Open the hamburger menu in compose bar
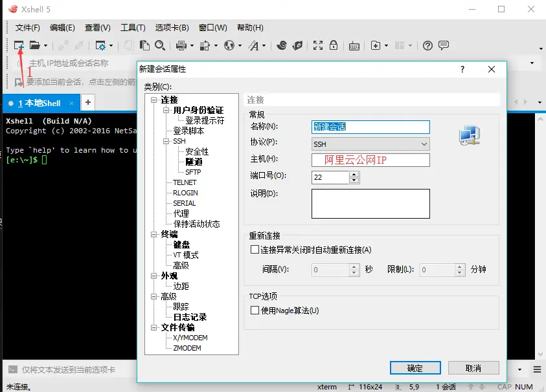 [x=537, y=369]
